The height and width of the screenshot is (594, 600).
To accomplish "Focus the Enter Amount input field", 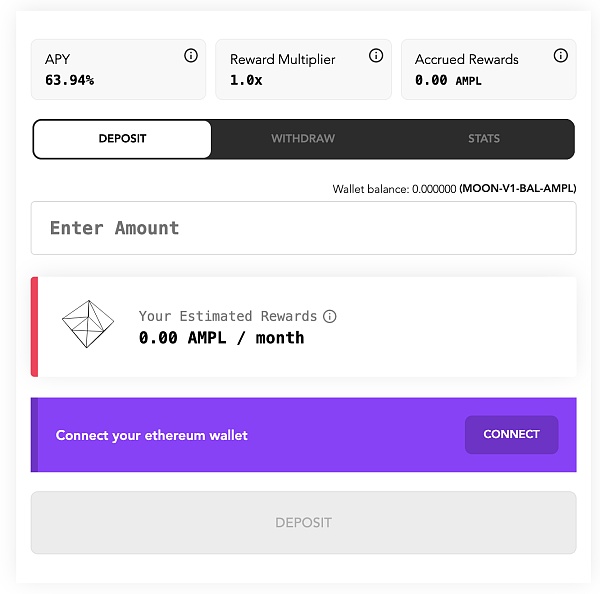I will (303, 228).
